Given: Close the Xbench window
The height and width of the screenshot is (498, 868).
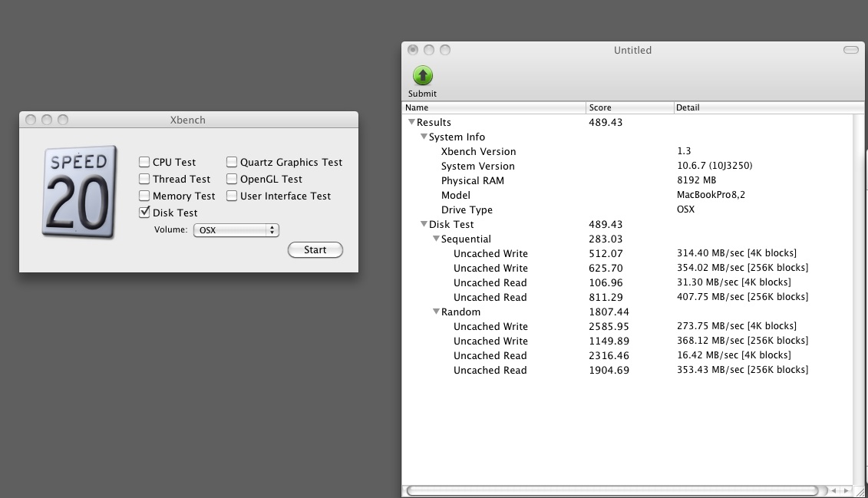Looking at the screenshot, I should (x=31, y=120).
